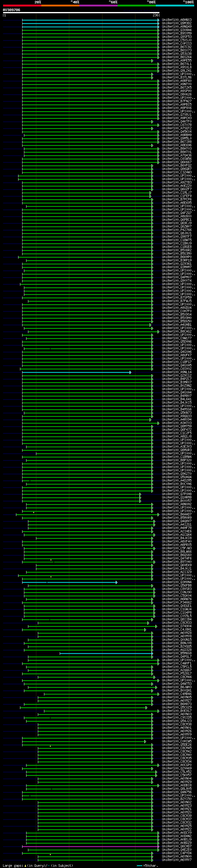This screenshot has height=868, width=197.
Task: Select the UniRef100_B9SYM9 label
Action: (x=176, y=33)
